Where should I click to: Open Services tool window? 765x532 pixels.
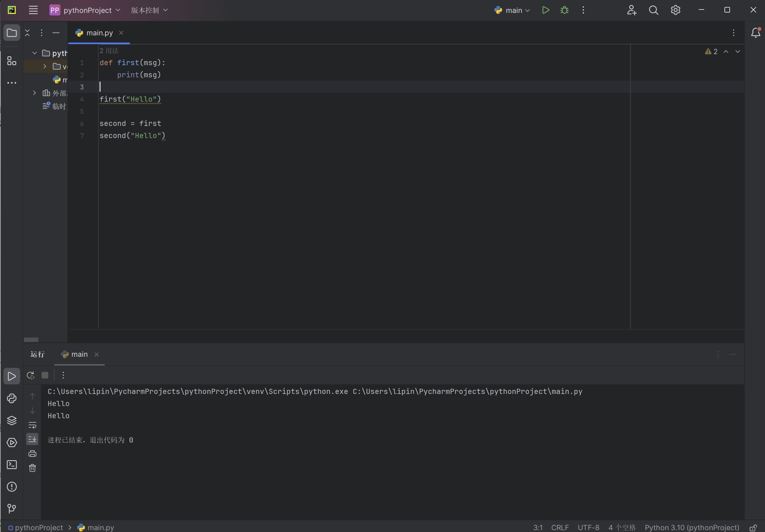tap(12, 443)
